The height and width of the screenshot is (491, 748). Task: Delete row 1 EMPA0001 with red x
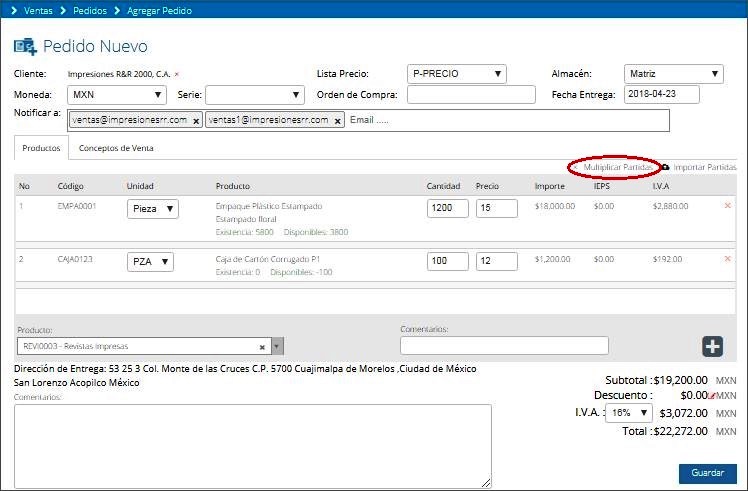click(727, 206)
